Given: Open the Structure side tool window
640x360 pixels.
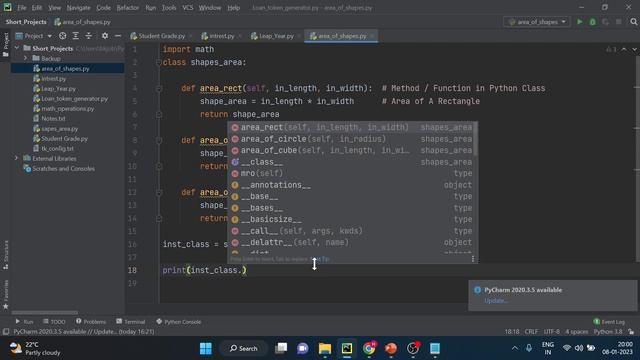Looking at the screenshot, I should pyautogui.click(x=6, y=255).
